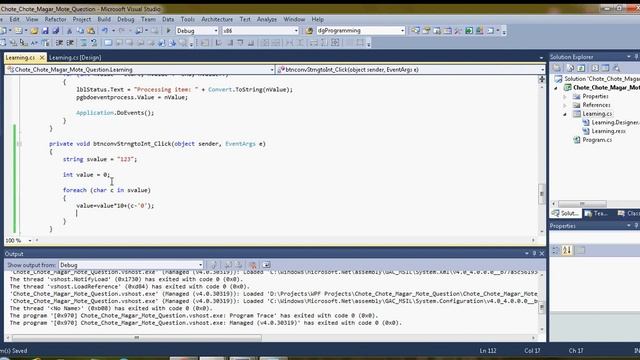Toggle Word Wrap in the Output panel
Image resolution: width=640 pixels, height=360 pixels.
[x=267, y=265]
